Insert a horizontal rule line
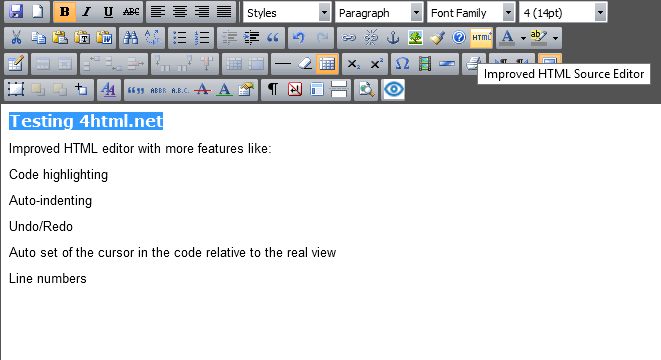 [282, 64]
